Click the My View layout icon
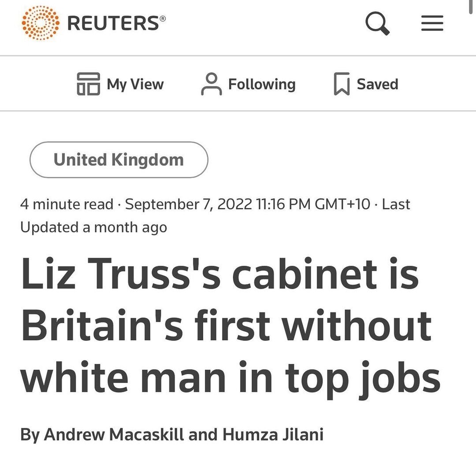The image size is (476, 476). (x=88, y=84)
